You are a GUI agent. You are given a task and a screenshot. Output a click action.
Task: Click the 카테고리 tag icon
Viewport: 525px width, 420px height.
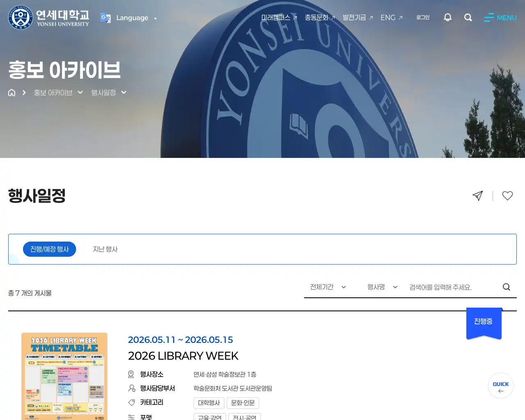click(132, 403)
